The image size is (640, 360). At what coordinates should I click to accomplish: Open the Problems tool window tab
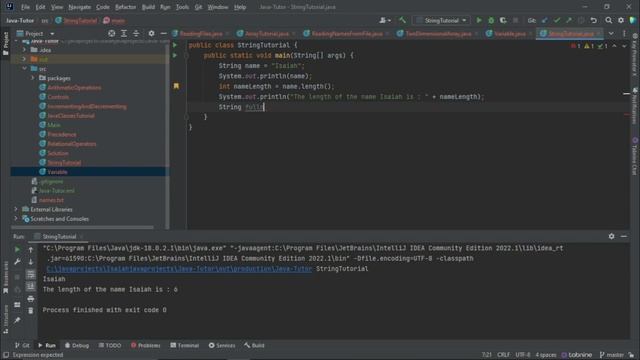(146, 345)
